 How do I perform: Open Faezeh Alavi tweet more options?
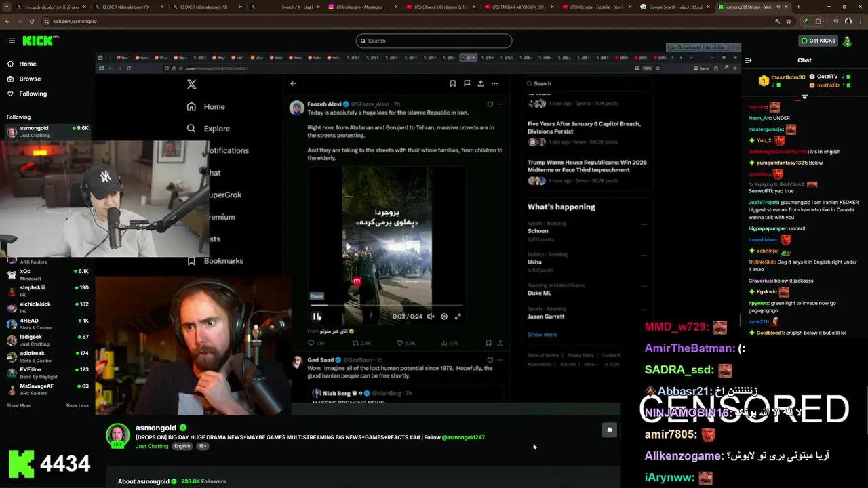click(x=500, y=104)
